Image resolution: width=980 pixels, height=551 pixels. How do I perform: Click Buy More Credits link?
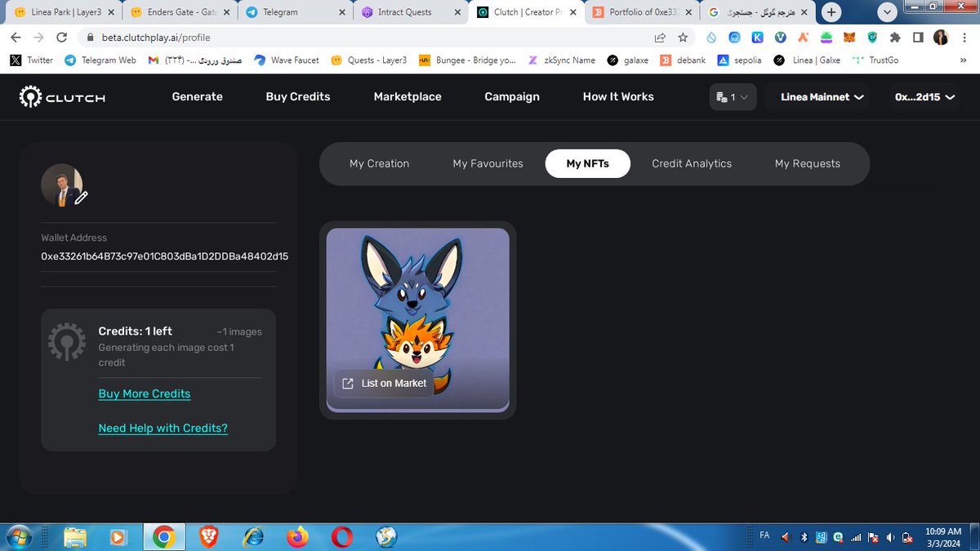[144, 393]
